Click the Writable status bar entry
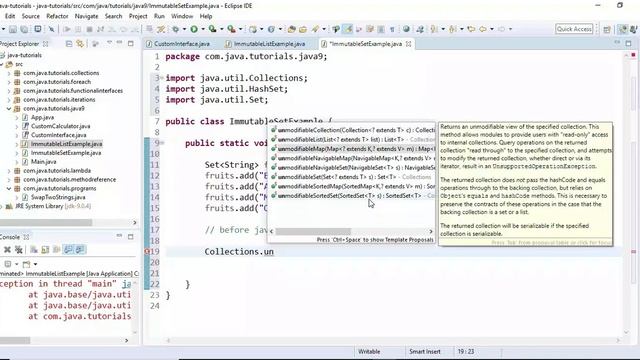Viewport: 640px width, 360px height. coord(369,351)
